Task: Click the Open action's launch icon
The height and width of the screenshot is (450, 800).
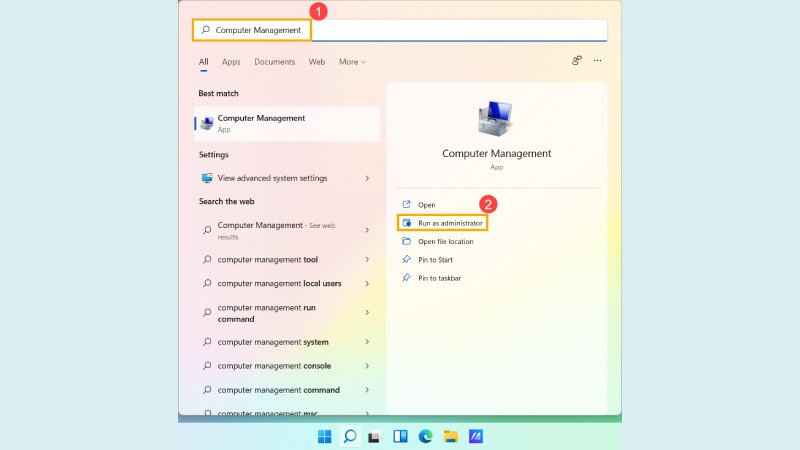Action: 406,205
